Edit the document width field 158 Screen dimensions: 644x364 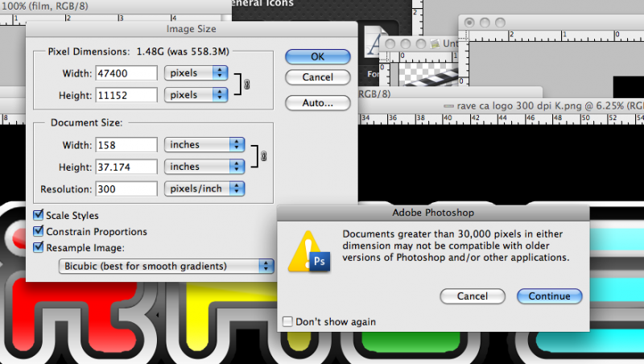point(126,145)
